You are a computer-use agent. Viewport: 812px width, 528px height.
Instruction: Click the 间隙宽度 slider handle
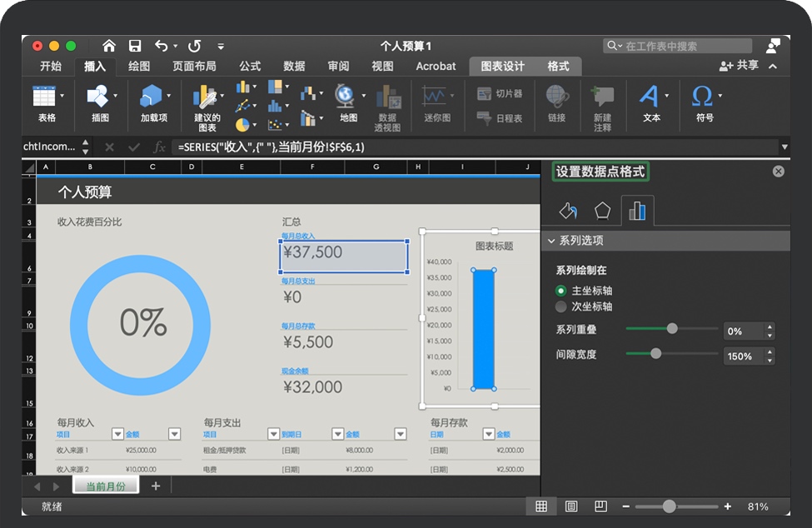coord(655,354)
